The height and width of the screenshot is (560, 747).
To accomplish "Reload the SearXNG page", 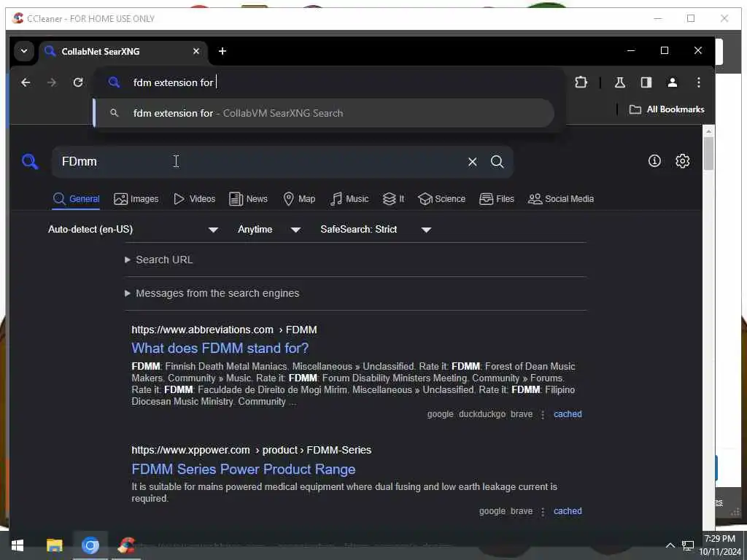I will (78, 82).
